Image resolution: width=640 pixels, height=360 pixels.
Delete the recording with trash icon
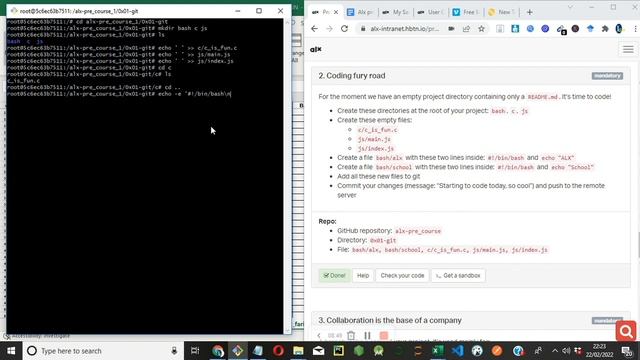click(351, 336)
